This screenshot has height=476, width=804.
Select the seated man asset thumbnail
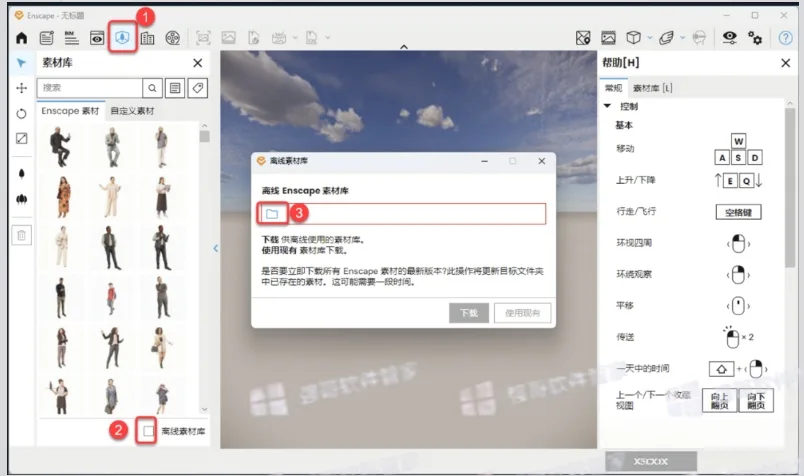coord(61,147)
